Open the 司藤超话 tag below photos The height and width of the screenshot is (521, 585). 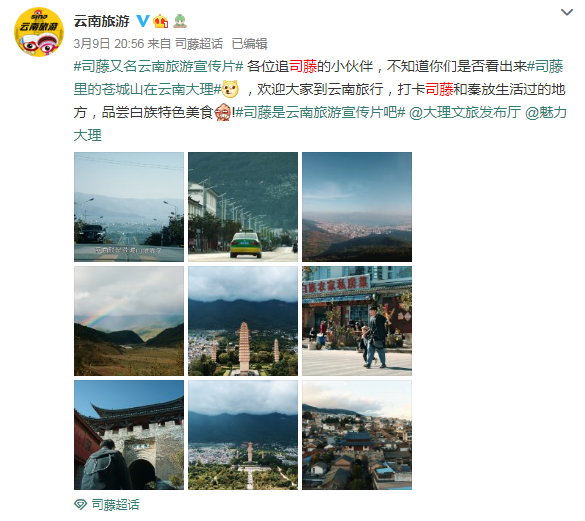tap(115, 505)
